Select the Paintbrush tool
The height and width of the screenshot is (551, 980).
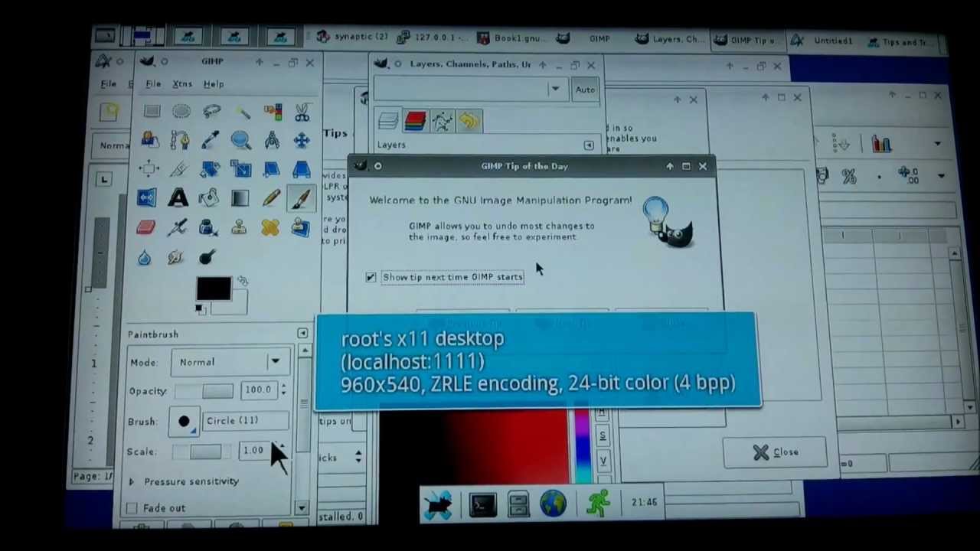(300, 198)
